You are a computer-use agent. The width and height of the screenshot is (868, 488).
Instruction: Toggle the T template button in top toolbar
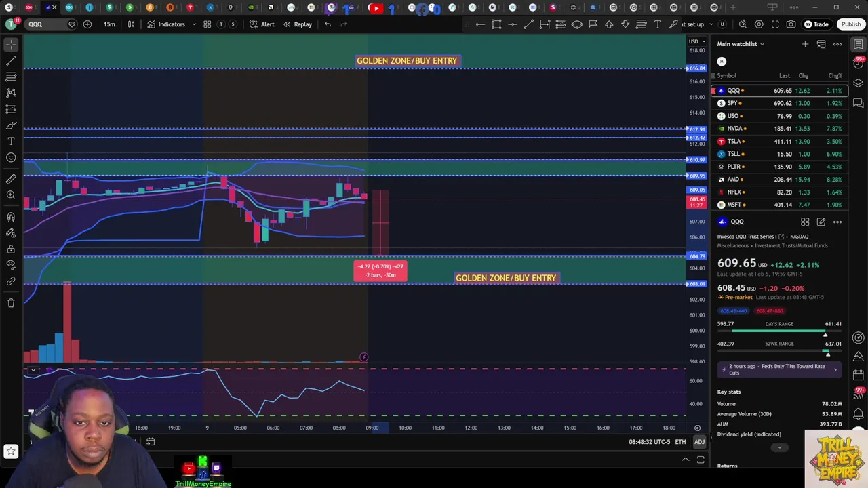coord(221,24)
